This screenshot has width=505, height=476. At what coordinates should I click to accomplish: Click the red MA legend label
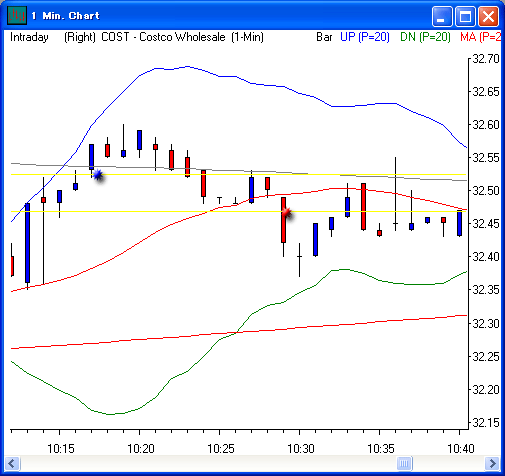[480, 37]
